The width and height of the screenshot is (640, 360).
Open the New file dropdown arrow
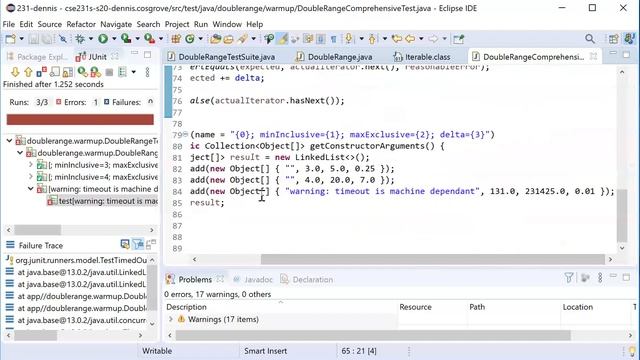[x=21, y=39]
